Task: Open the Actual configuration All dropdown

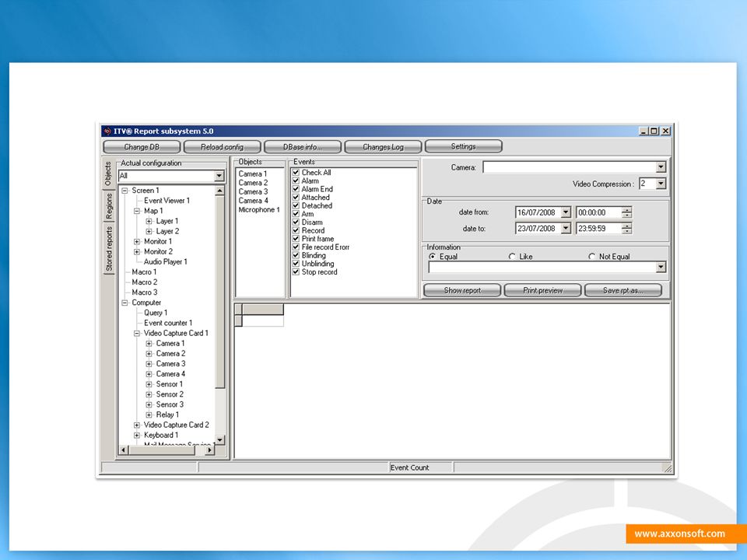Action: point(219,177)
